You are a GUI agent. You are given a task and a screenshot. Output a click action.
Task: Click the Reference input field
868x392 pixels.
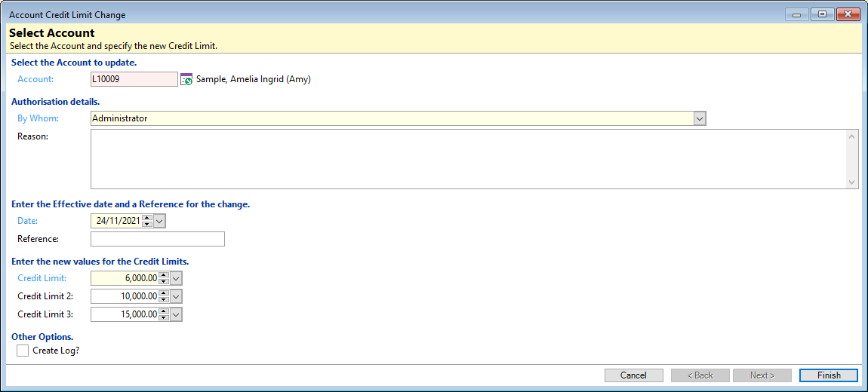(157, 239)
